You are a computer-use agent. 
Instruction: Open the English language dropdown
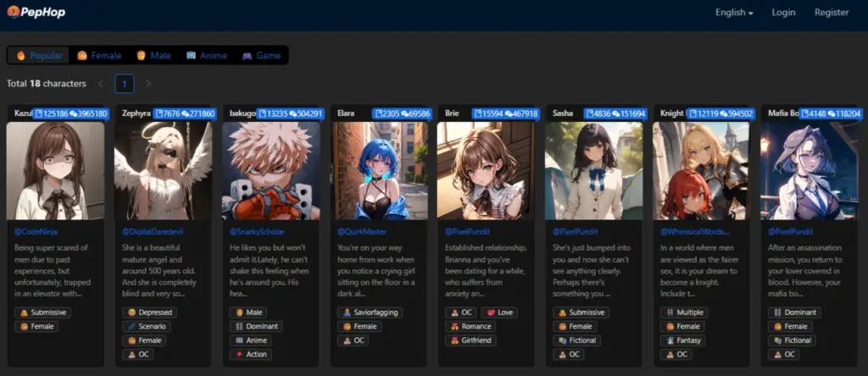coord(734,12)
